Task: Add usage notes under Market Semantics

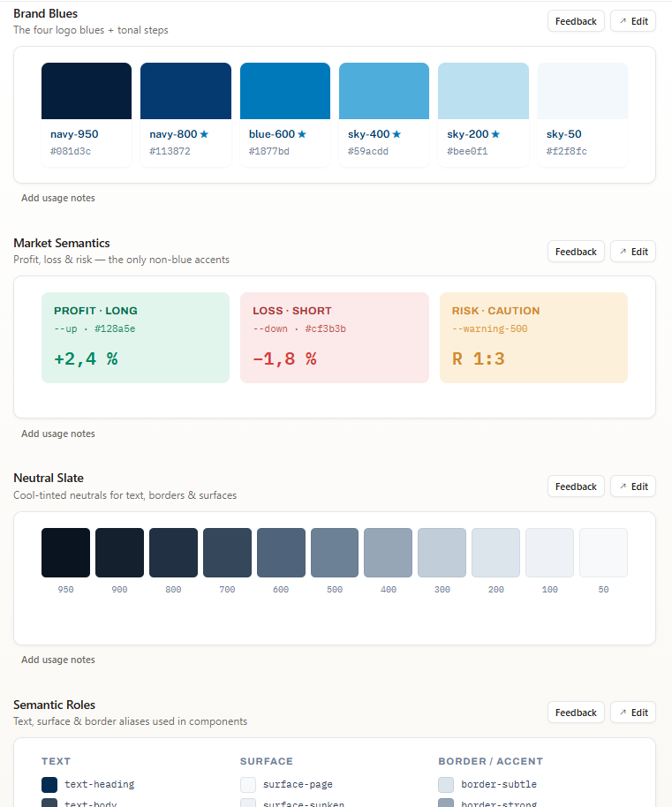Action: [x=58, y=434]
